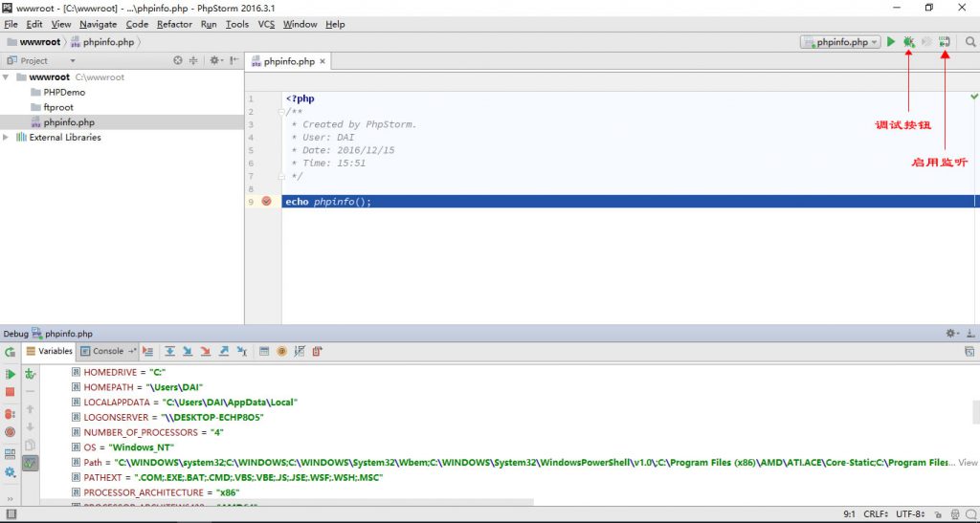
Task: Open the phpinfo.php run configuration dropdown
Action: (x=840, y=42)
